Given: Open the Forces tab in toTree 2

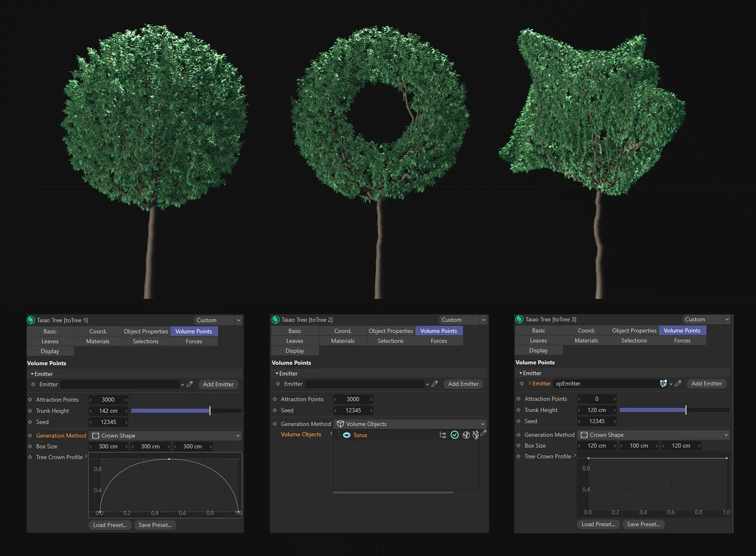Looking at the screenshot, I should (439, 341).
